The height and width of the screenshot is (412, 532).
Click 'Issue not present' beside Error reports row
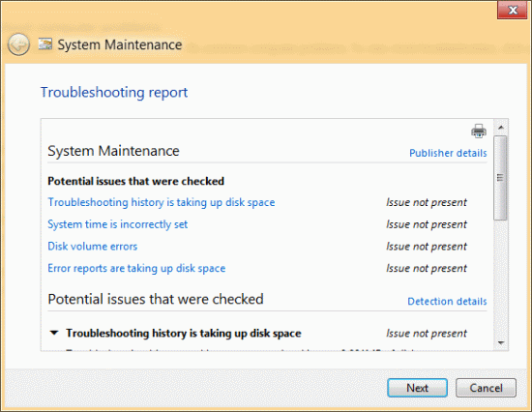427,269
